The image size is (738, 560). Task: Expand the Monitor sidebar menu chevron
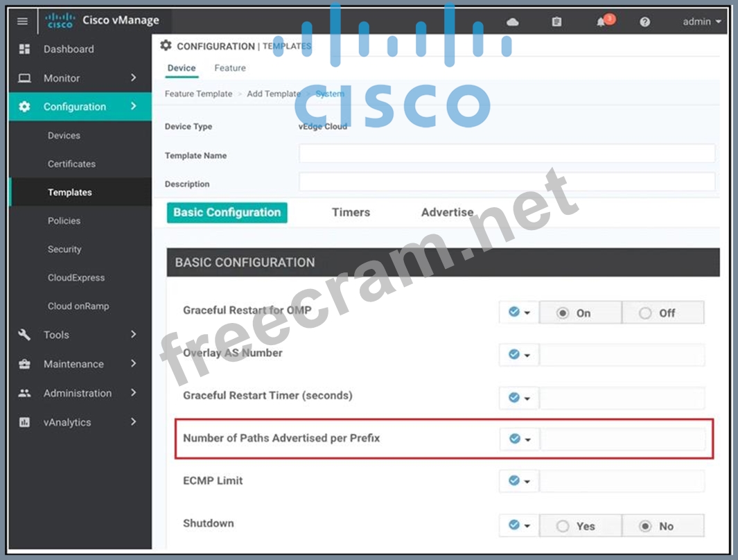point(134,78)
